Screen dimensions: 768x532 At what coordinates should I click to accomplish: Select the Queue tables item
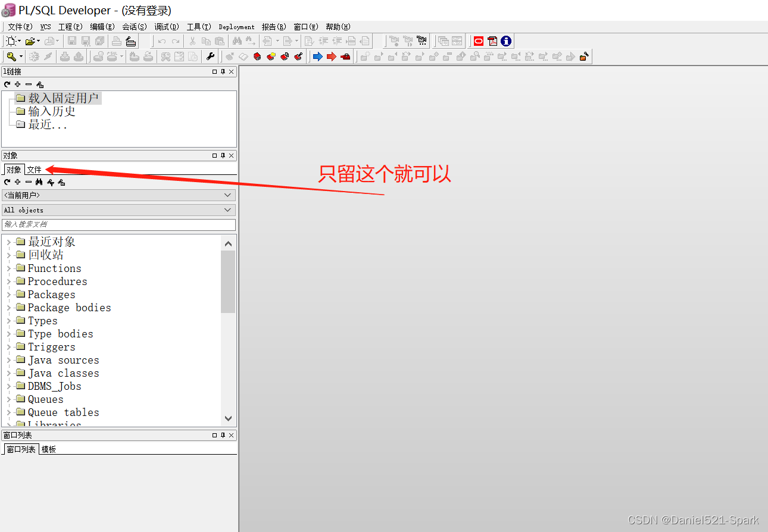pyautogui.click(x=63, y=412)
